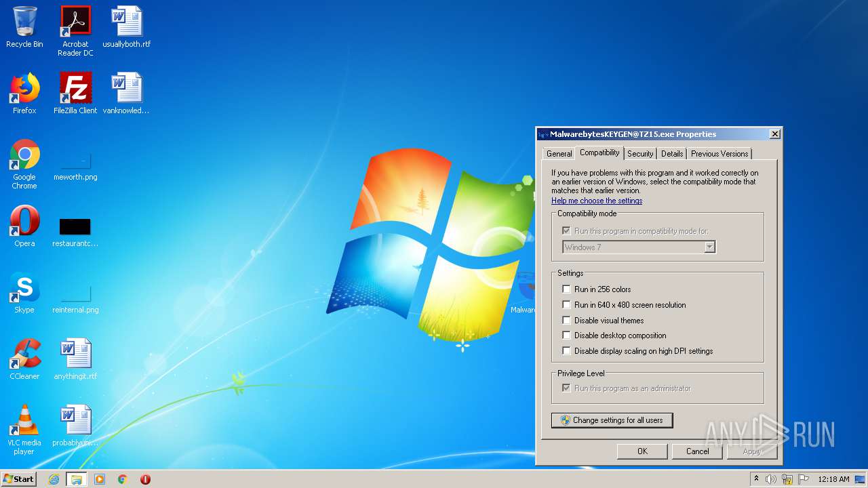Select the Malware desktop icon behind dialog
The image size is (868, 488).
click(525, 293)
